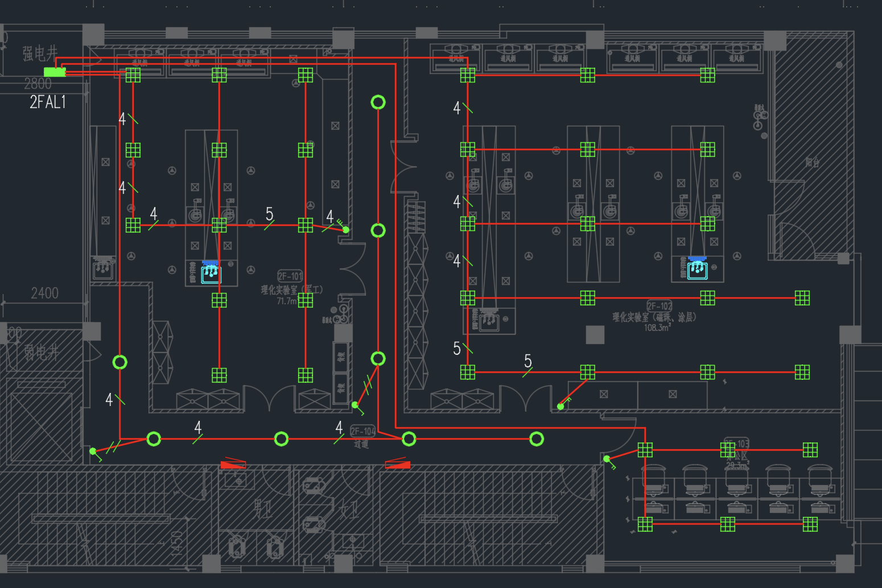This screenshot has width=882, height=588.
Task: Select the switch symbol at the corridor's bottom-left end
Action: (93, 452)
